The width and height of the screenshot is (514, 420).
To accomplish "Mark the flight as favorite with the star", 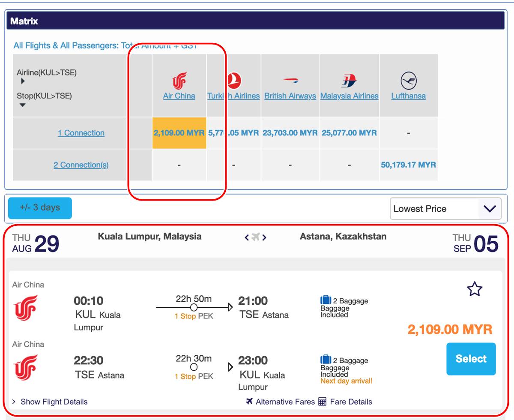I will (475, 290).
